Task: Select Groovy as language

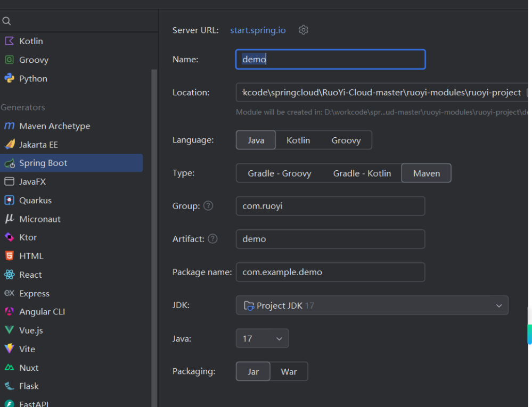Action: 346,140
